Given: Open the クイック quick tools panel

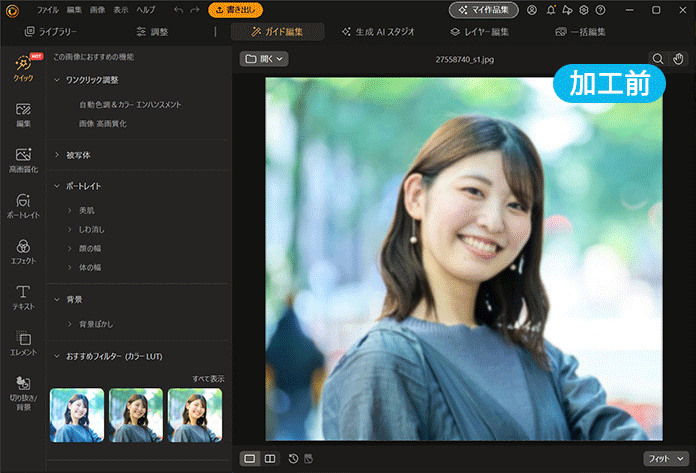Looking at the screenshot, I should (23, 68).
